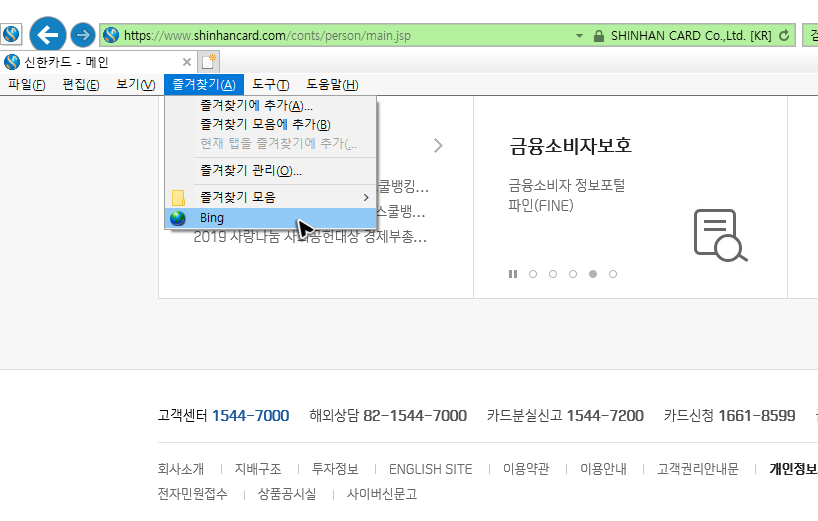Viewport: 818px width, 521px height.
Task: Open the 파일(F) menu
Action: pos(27,84)
